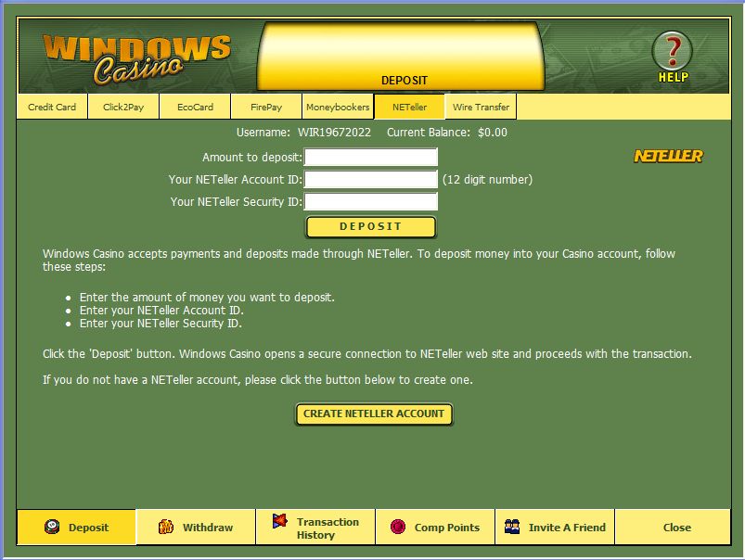
Task: Click the username WIR19672022
Action: click(335, 133)
